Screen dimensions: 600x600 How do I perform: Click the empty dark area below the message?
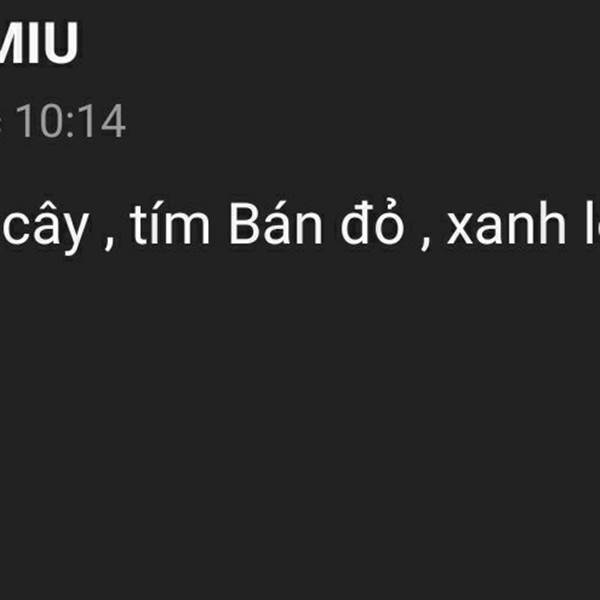tap(300, 421)
